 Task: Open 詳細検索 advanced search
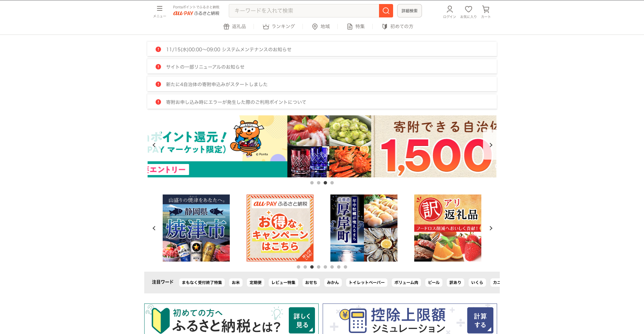tap(409, 10)
